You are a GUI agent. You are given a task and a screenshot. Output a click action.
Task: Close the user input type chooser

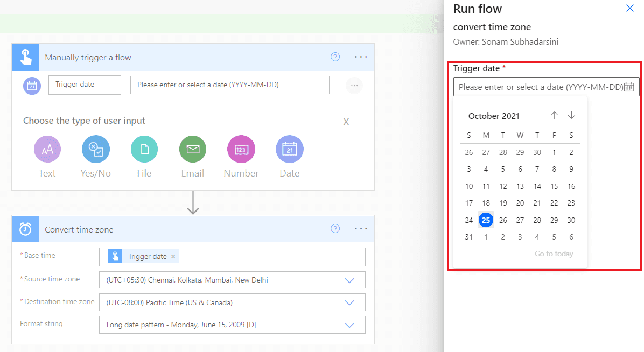click(x=346, y=122)
